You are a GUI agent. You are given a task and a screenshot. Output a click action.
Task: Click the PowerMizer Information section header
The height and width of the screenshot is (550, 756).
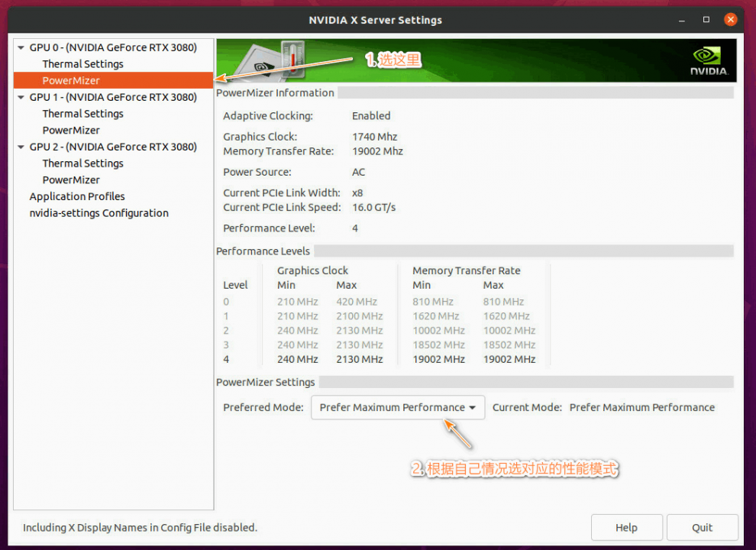click(275, 93)
